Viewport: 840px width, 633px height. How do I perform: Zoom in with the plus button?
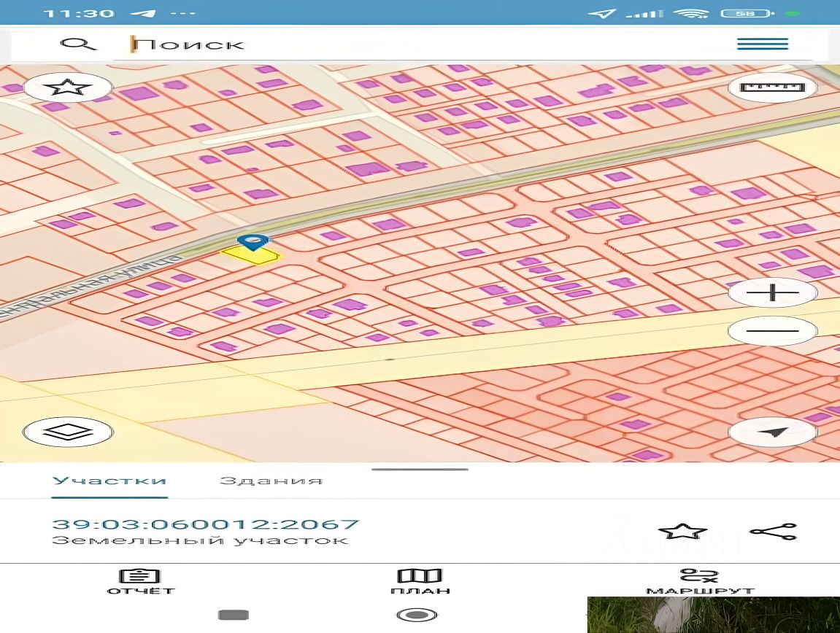[772, 292]
